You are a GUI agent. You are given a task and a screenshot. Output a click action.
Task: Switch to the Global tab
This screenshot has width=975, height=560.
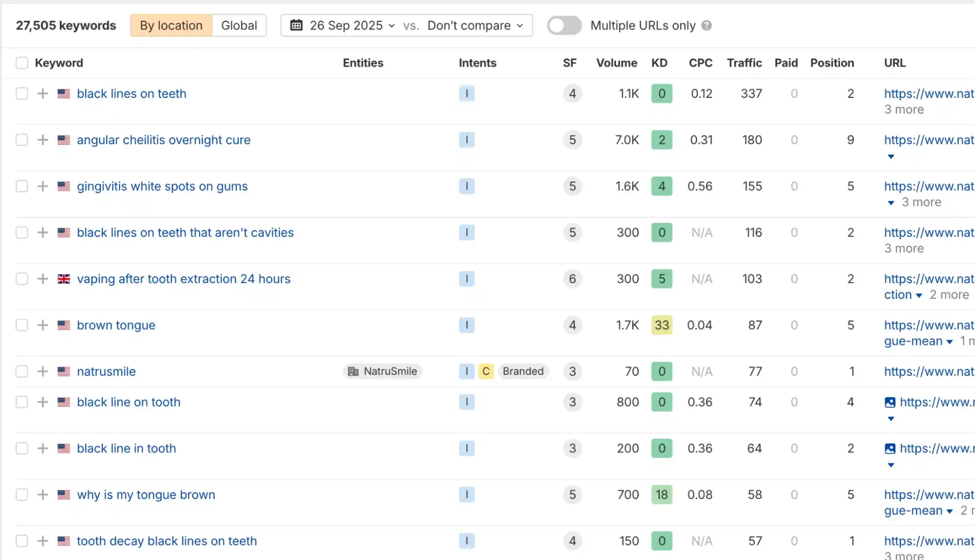pos(239,26)
